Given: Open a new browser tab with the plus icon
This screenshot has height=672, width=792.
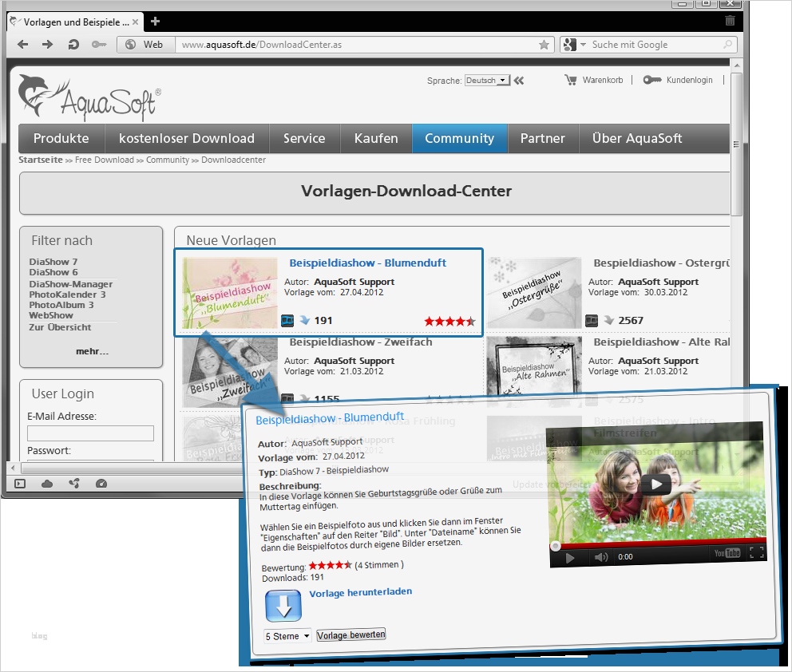Looking at the screenshot, I should pyautogui.click(x=155, y=22).
